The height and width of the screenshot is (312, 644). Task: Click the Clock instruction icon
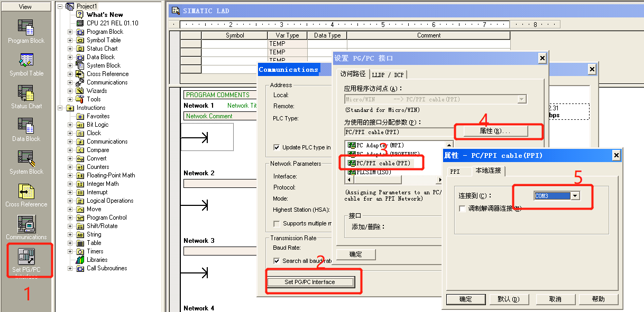coord(80,133)
